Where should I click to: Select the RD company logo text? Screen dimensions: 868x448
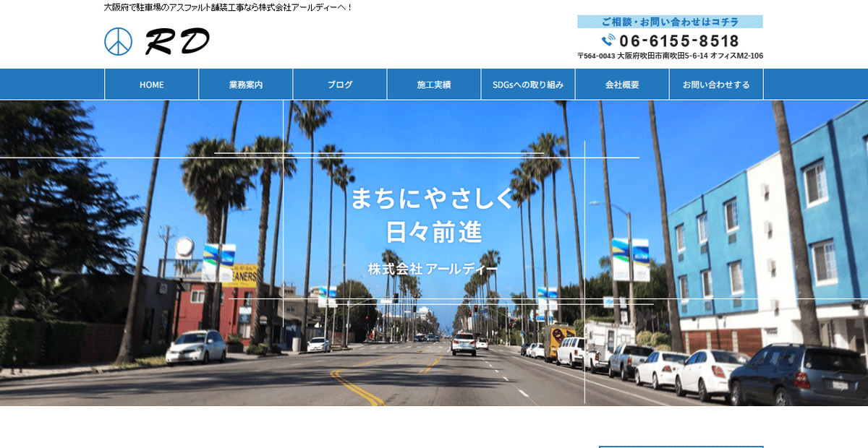pos(177,40)
